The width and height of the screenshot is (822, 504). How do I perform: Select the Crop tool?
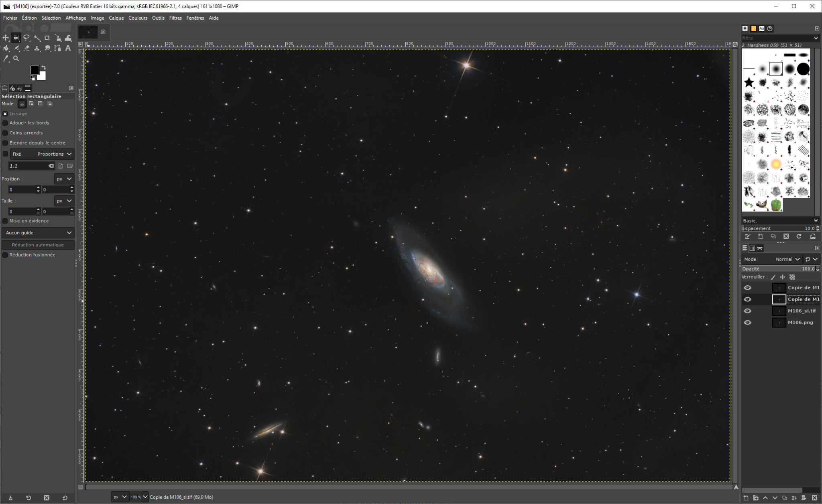(47, 38)
